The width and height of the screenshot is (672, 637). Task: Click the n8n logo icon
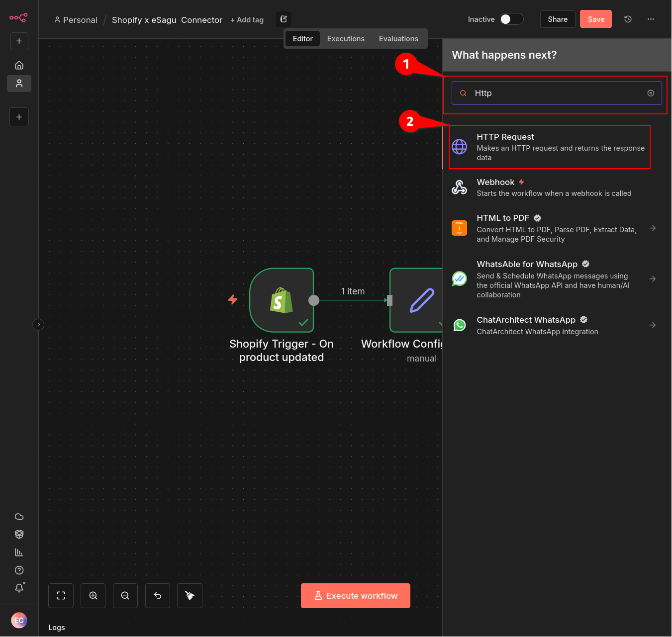18,18
